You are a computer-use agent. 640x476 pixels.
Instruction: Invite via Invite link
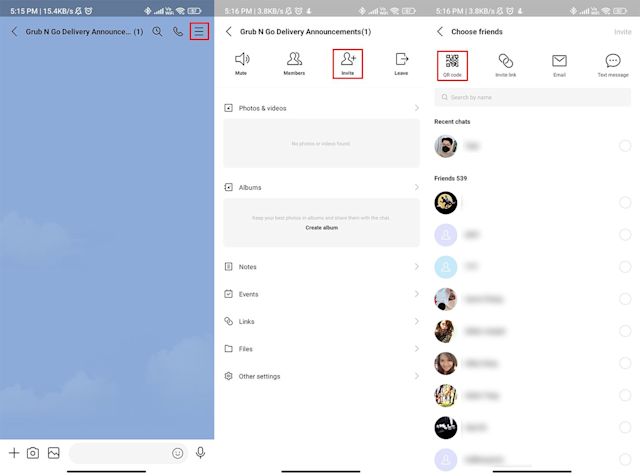point(506,66)
